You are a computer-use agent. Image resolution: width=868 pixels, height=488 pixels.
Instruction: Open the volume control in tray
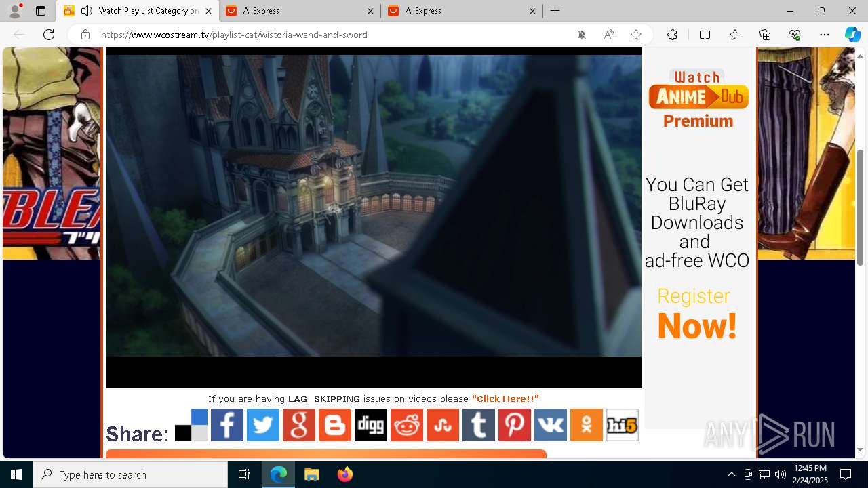[780, 474]
